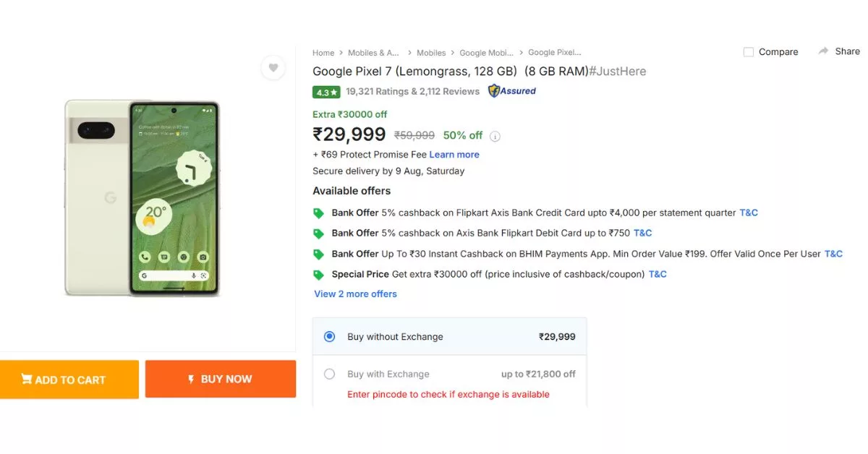
Task: Click the wishlist heart icon on product image
Action: (x=273, y=67)
